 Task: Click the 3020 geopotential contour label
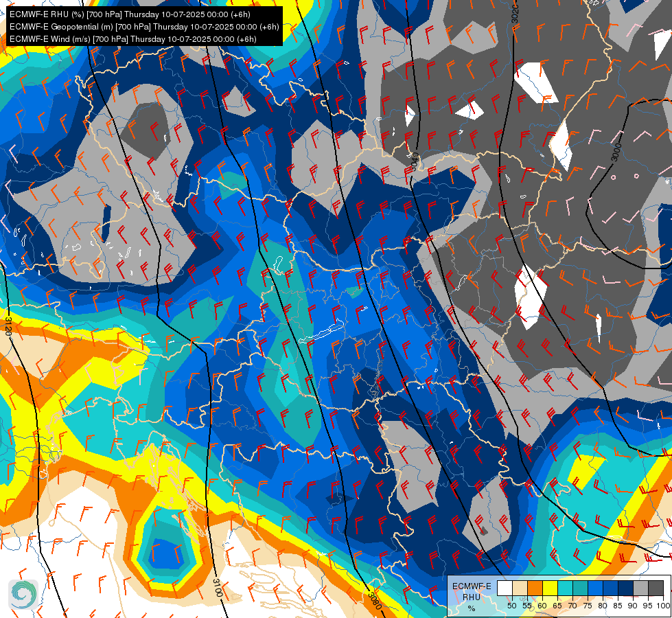[515, 14]
